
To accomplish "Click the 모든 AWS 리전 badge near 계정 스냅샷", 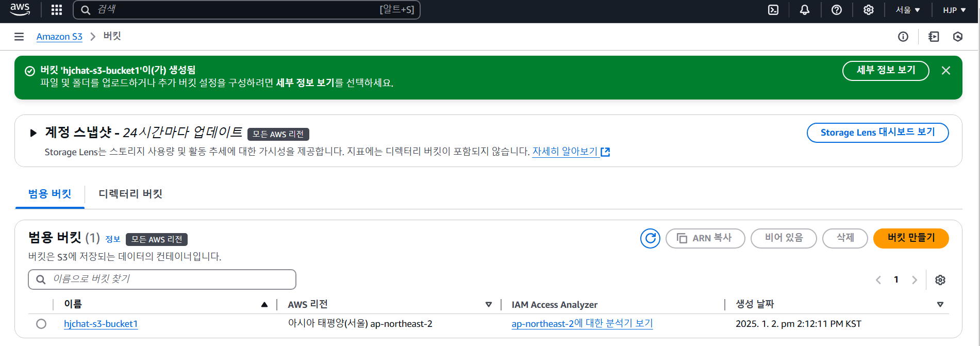I will point(278,134).
